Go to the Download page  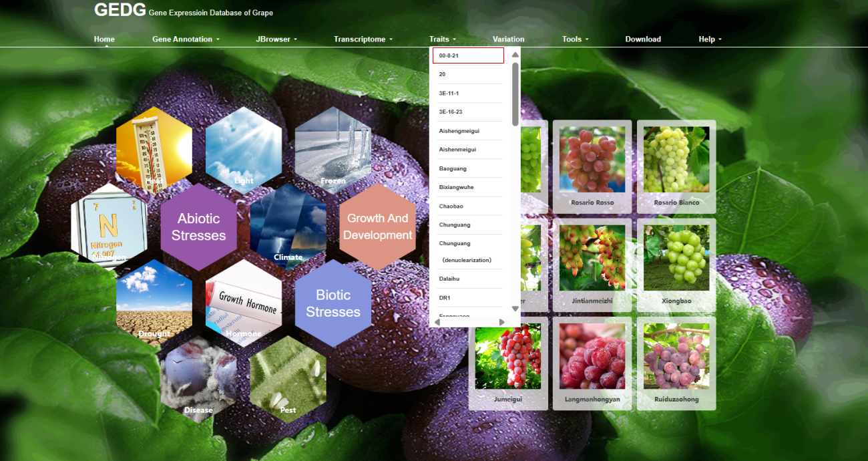(x=643, y=39)
